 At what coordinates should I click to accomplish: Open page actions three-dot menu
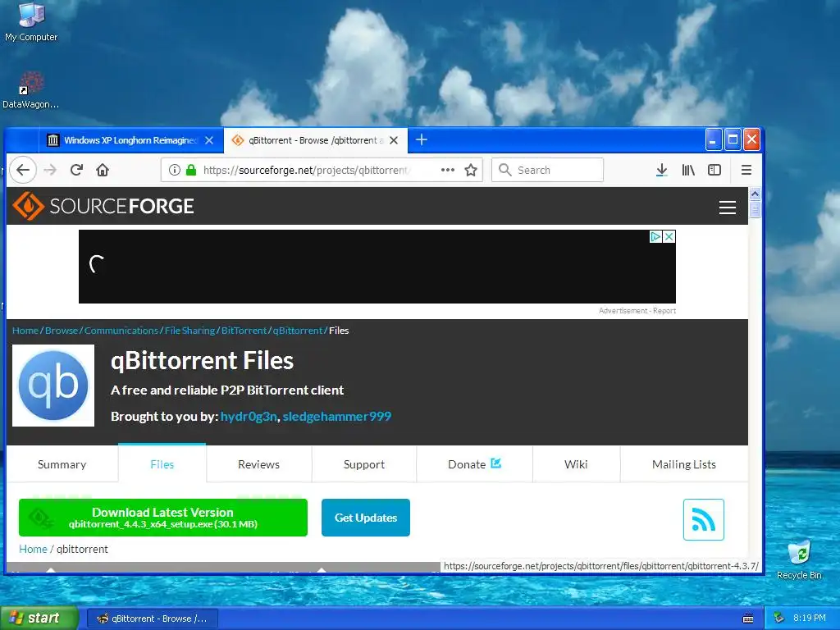coord(447,170)
